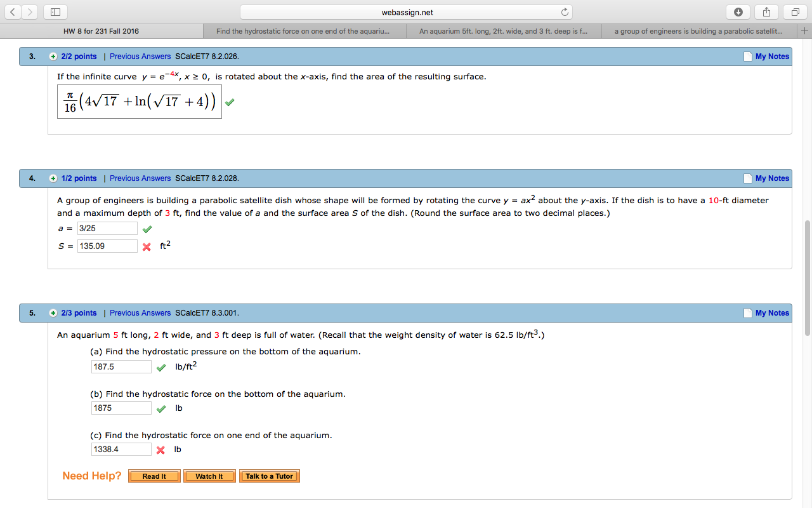Expand the points details for problem 3
Screen dimensions: 812x508
[53, 56]
